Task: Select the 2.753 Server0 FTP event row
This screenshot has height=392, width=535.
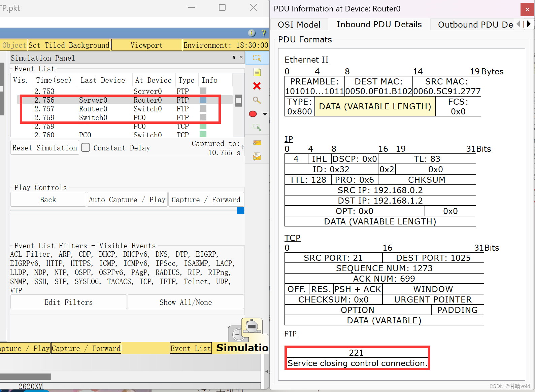Action: 125,91
